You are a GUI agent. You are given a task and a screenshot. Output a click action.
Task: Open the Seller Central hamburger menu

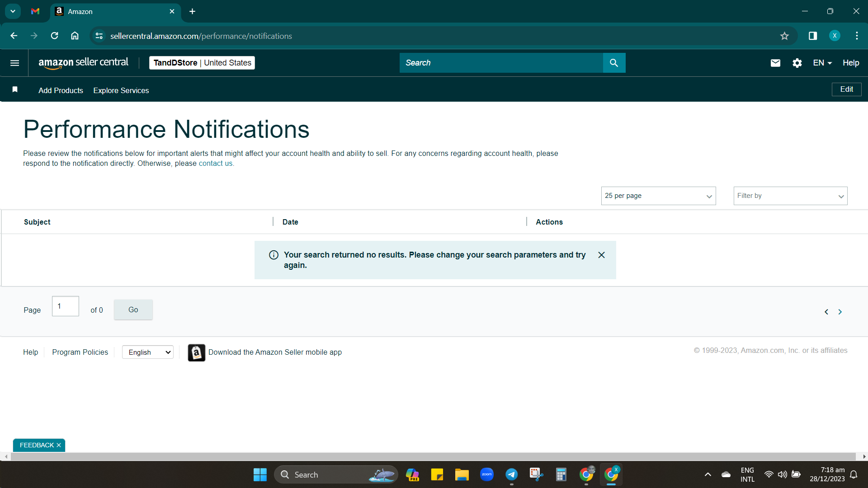(14, 63)
